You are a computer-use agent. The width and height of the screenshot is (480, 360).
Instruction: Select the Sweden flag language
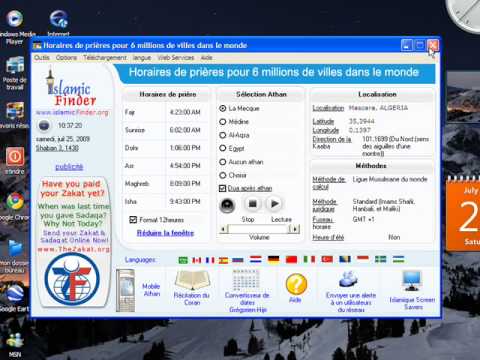pyautogui.click(x=380, y=259)
